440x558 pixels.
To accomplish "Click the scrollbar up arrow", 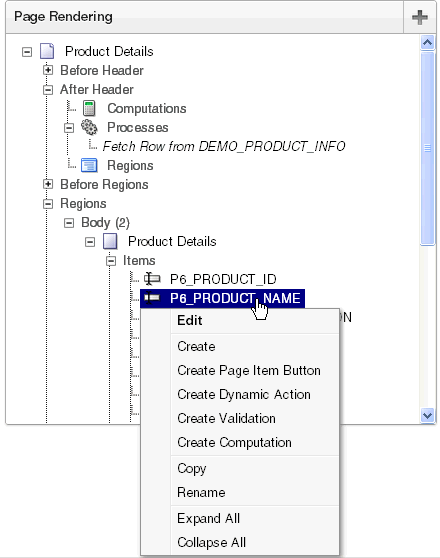I will (427, 43).
